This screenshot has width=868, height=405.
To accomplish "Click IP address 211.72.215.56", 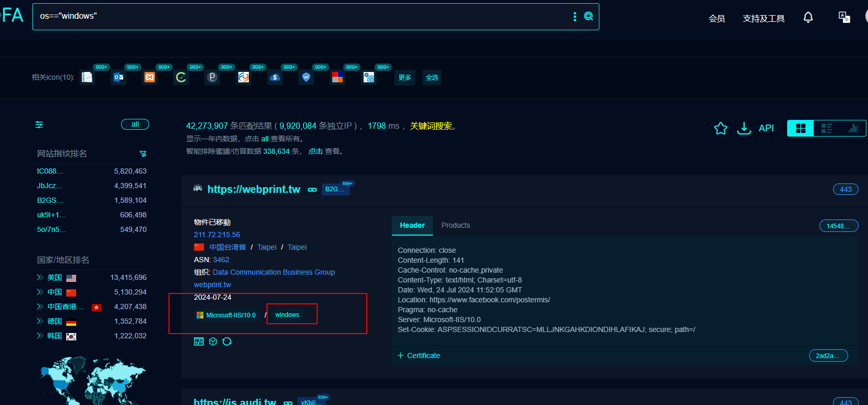I will point(217,235).
